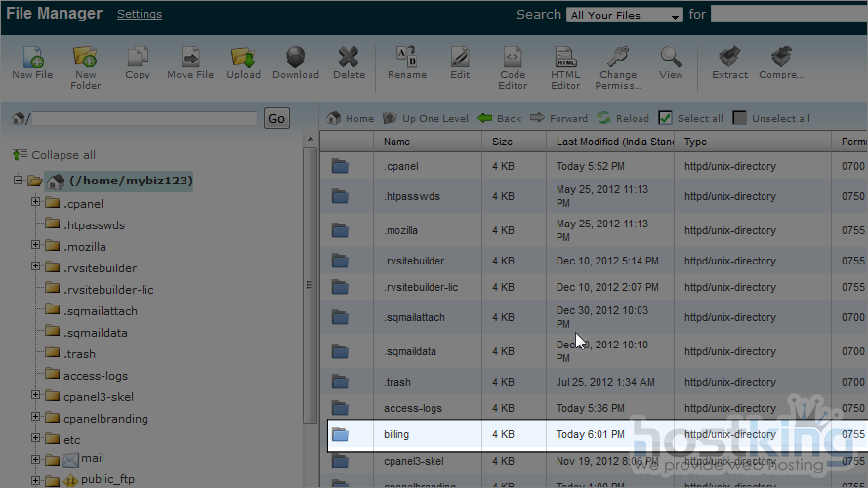
Task: Click the Go button next to path
Action: (277, 118)
